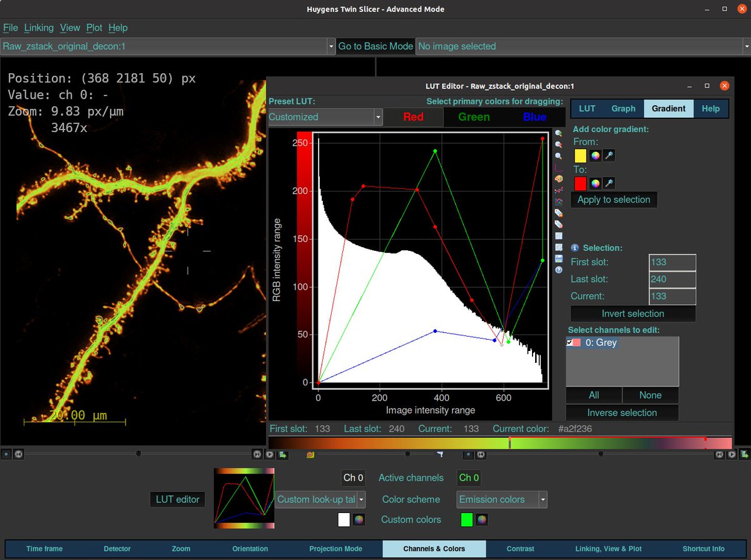The height and width of the screenshot is (560, 751).
Task: Open the Raw_zstack_original_decon:1 image dropdown
Action: click(168, 46)
